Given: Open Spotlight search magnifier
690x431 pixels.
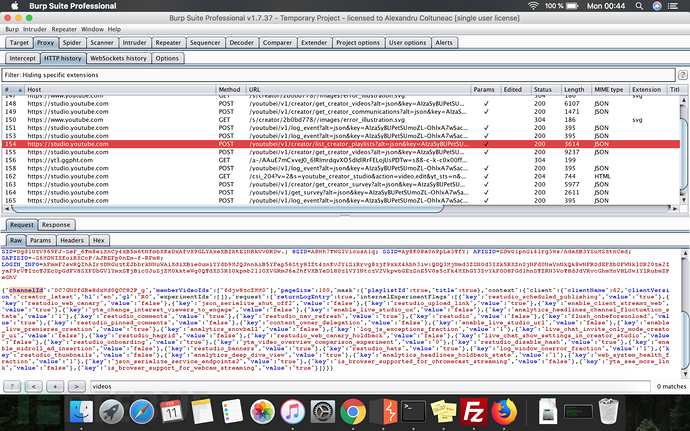Looking at the screenshot, I should pyautogui.click(x=639, y=6).
